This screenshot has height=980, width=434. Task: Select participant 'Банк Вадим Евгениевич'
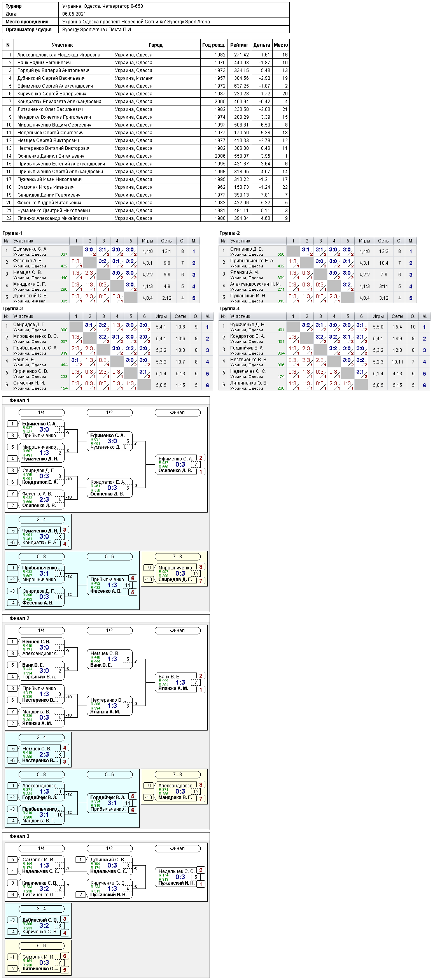click(44, 63)
